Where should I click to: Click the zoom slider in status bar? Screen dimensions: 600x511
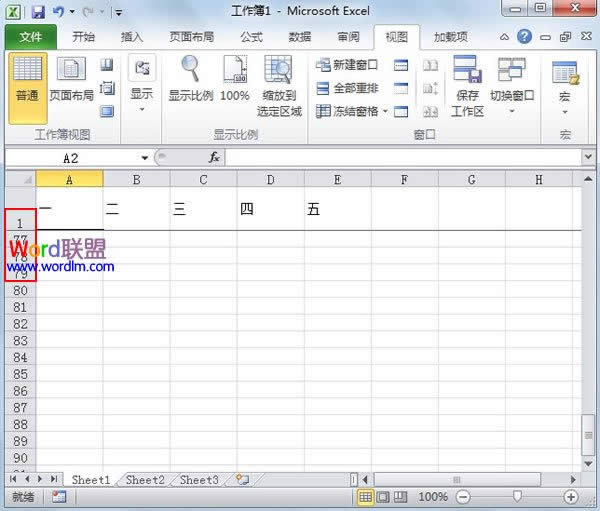(x=516, y=497)
